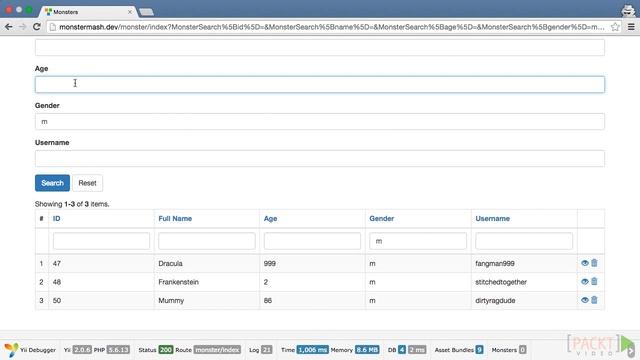Bookmark this page with the star icon

coord(615,27)
